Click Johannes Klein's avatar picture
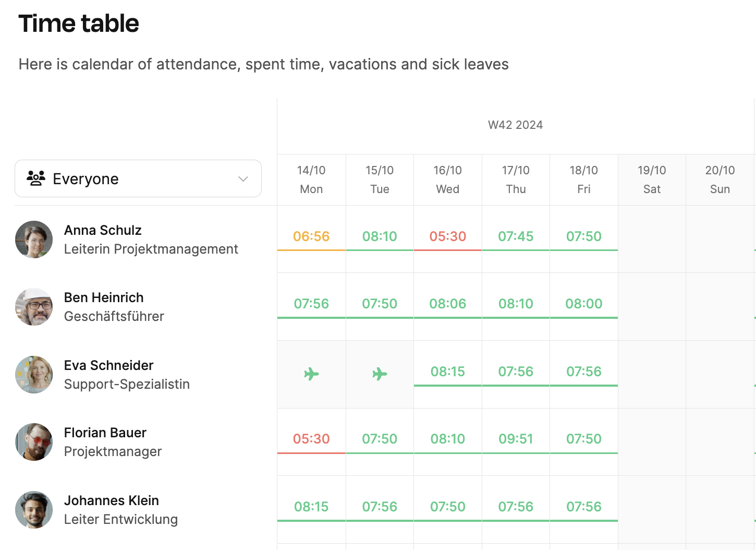The image size is (756, 550). click(34, 510)
